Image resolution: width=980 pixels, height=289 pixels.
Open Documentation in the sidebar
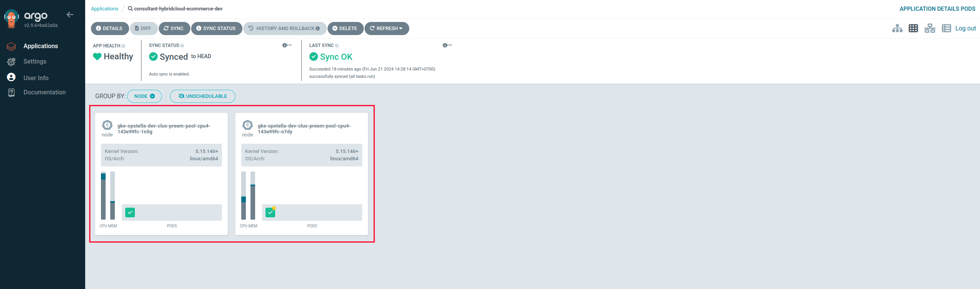coord(44,92)
